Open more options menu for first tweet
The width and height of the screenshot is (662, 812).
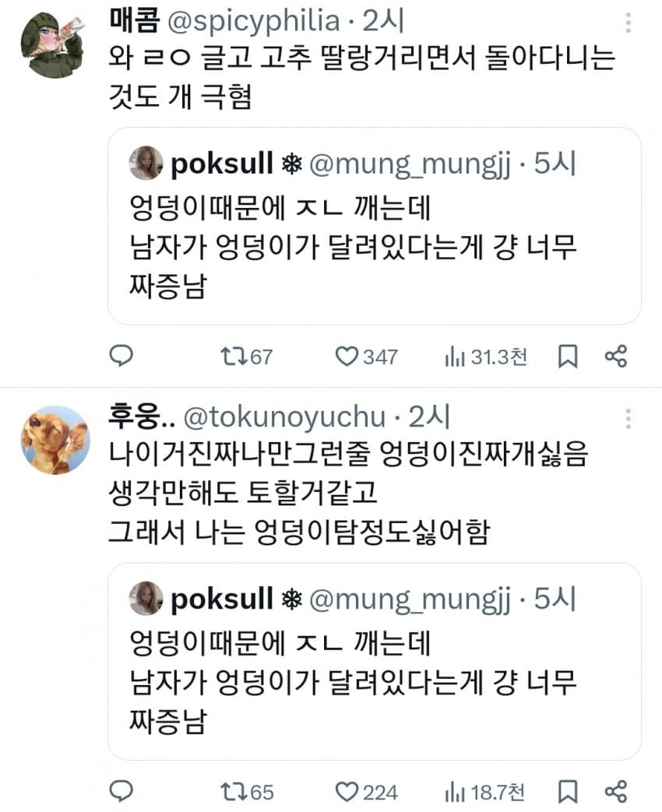tap(628, 23)
